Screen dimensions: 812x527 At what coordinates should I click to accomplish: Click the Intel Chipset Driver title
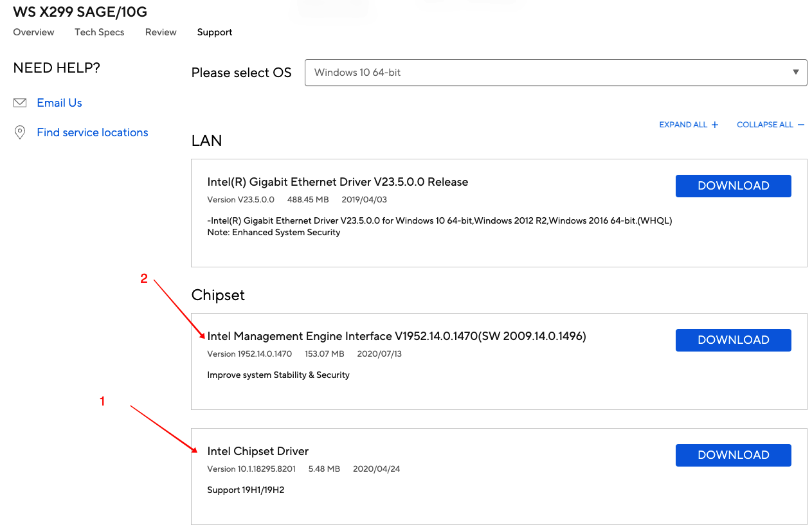(258, 451)
